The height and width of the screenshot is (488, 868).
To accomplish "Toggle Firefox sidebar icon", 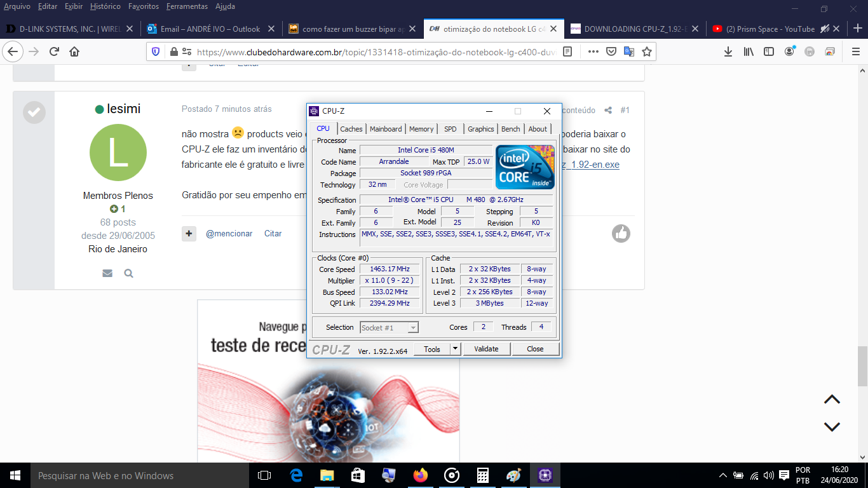I will [x=769, y=51].
